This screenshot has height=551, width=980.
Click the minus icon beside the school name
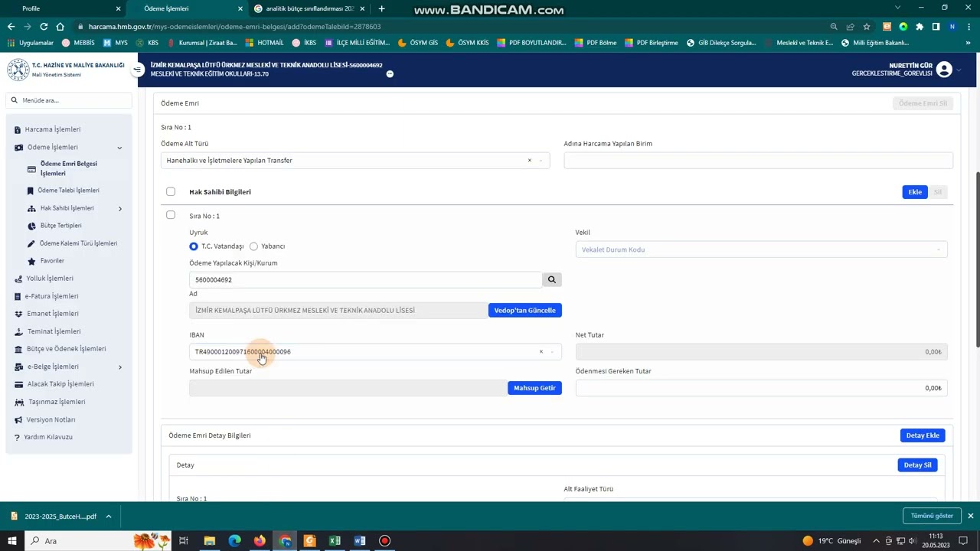(x=390, y=74)
